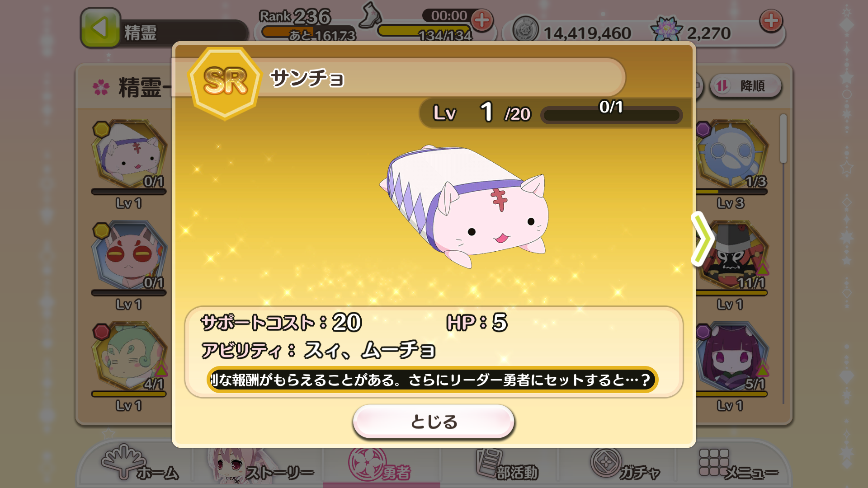
Task: Select the red-eyed cat spirit thumbnail
Action: (129, 256)
